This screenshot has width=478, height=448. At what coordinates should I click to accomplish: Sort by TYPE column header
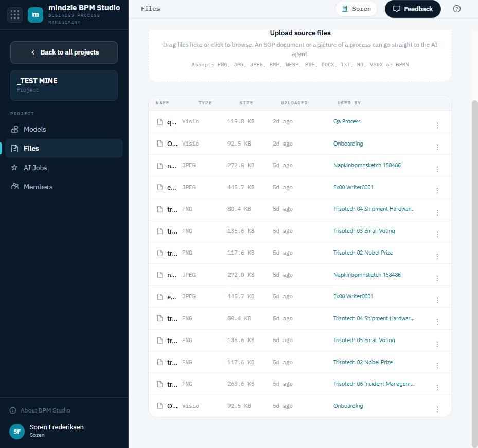point(205,103)
